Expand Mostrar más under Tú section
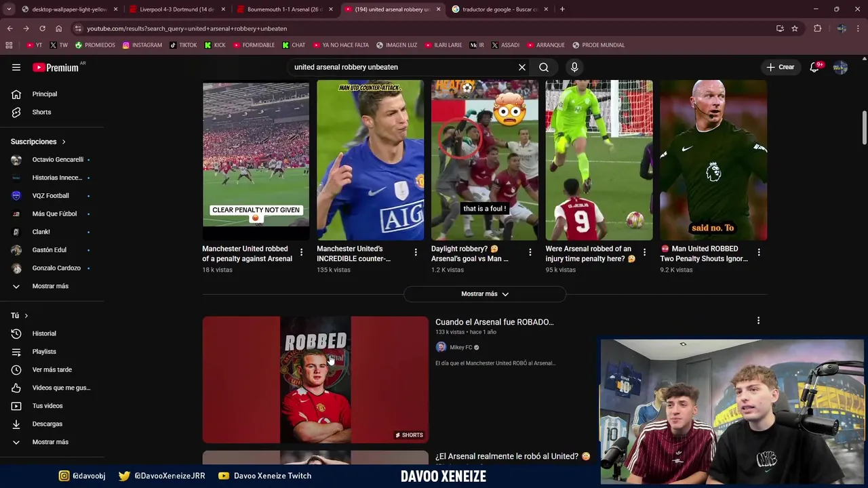 [52, 442]
